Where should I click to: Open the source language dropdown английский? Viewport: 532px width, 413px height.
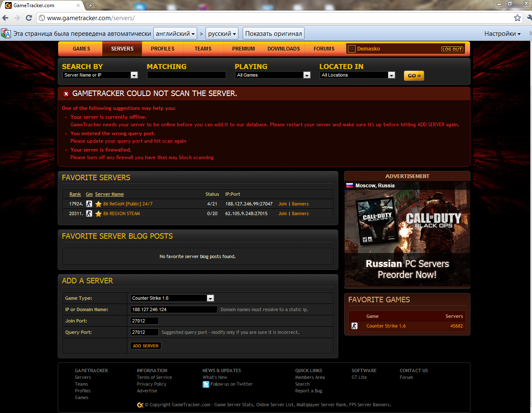click(x=175, y=34)
